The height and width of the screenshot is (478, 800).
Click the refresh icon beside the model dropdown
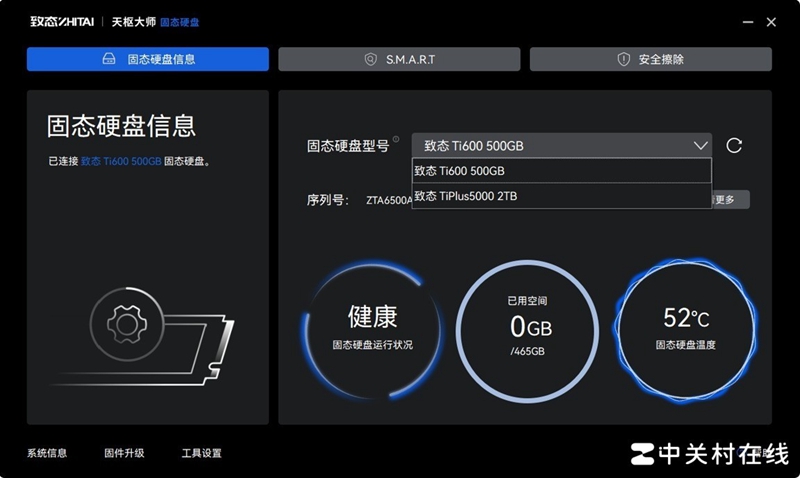[734, 145]
